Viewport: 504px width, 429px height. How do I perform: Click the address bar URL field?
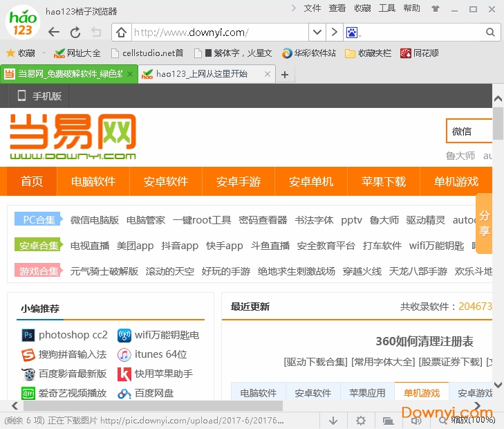pyautogui.click(x=220, y=32)
